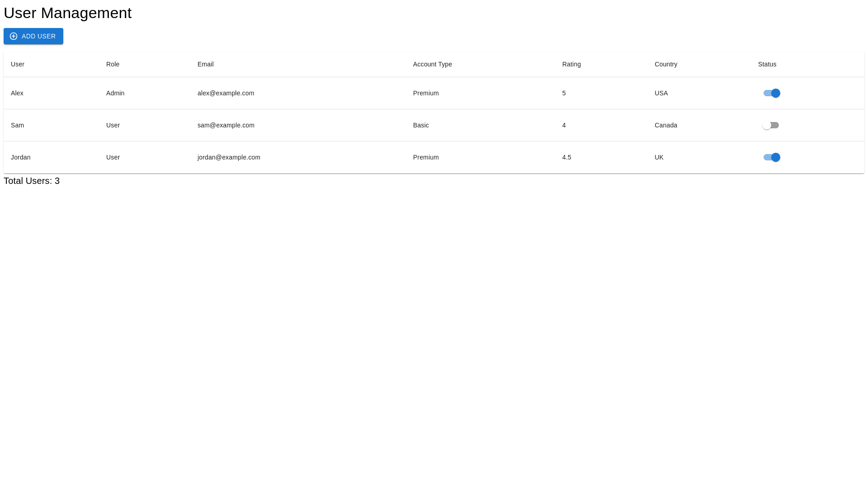Click the Role column header
868x488 pixels.
click(113, 64)
